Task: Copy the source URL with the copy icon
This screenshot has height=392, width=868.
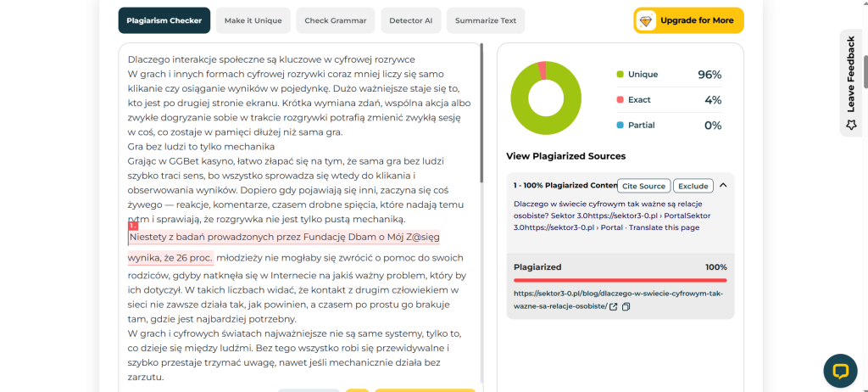Action: coord(626,306)
